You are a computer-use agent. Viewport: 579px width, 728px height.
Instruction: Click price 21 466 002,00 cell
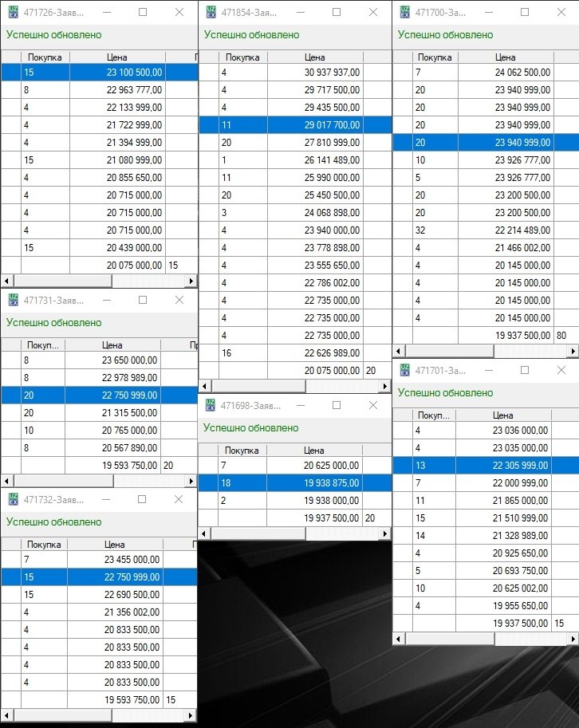click(x=506, y=248)
